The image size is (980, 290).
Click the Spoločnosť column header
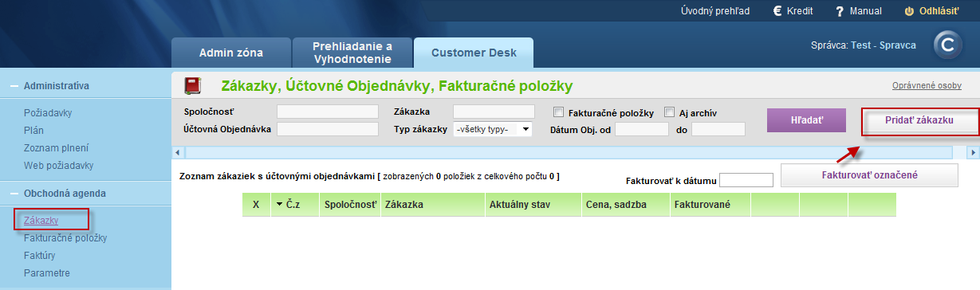click(x=350, y=205)
